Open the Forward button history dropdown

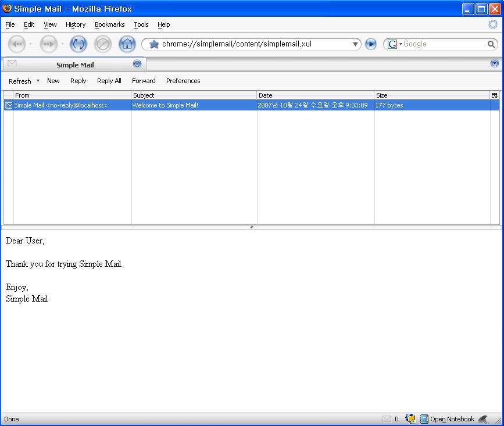(62, 44)
